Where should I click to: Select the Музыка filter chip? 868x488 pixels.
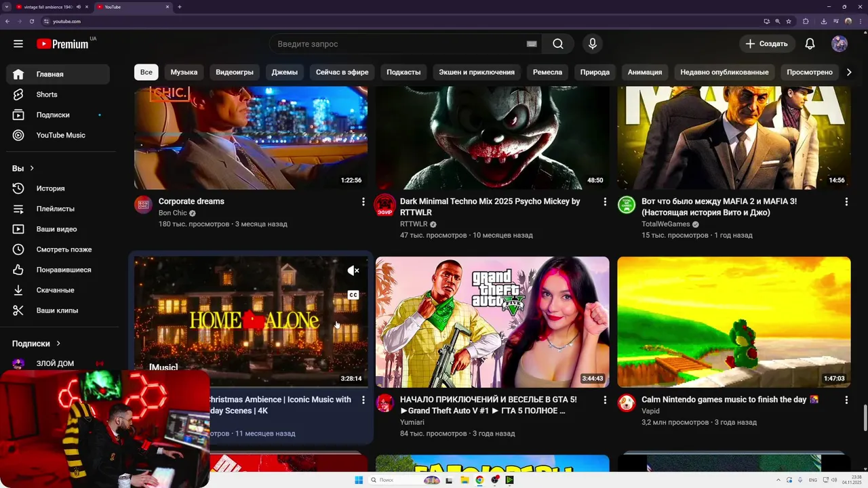pos(184,72)
